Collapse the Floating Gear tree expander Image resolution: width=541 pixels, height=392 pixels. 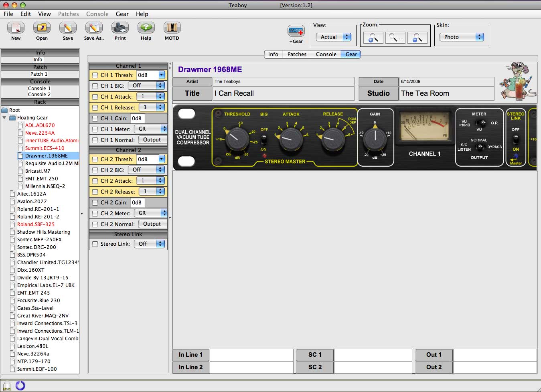pyautogui.click(x=4, y=118)
